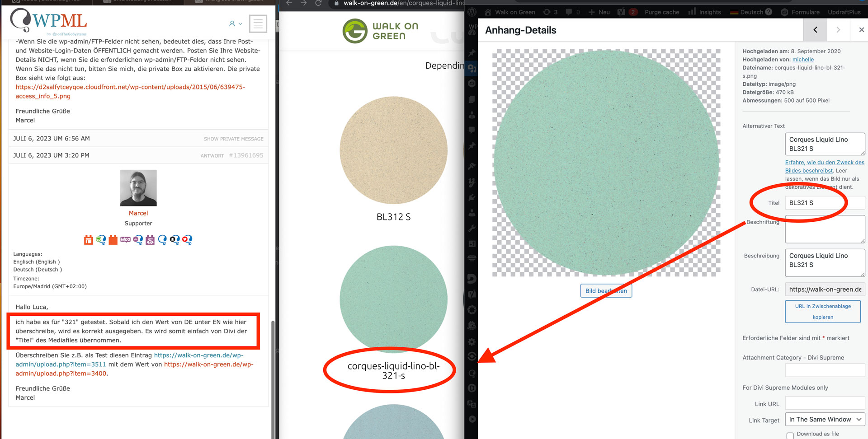868x439 pixels.
Task: Click the red heart WPML badge
Action: tap(187, 240)
